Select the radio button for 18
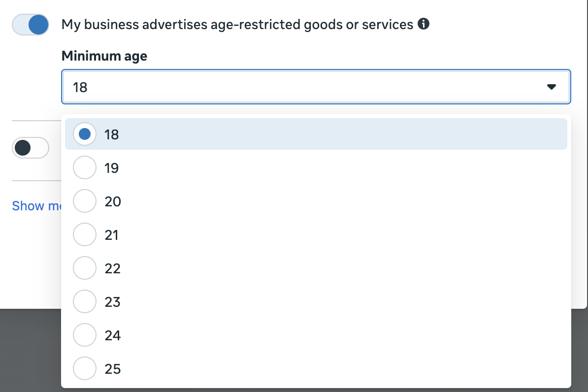This screenshot has width=588, height=392. point(85,134)
